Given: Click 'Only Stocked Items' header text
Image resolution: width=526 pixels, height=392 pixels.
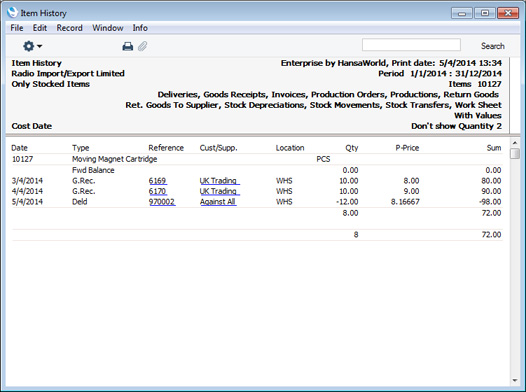Looking at the screenshot, I should click(51, 84).
